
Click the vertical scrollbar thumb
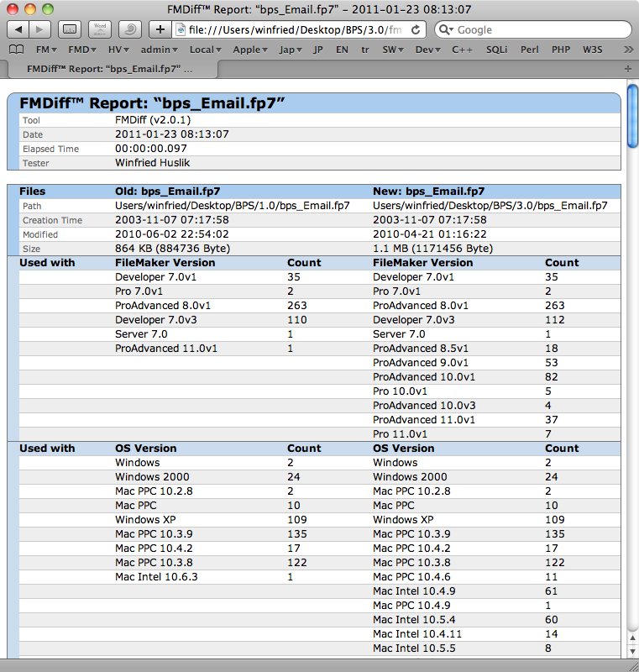pos(632,116)
